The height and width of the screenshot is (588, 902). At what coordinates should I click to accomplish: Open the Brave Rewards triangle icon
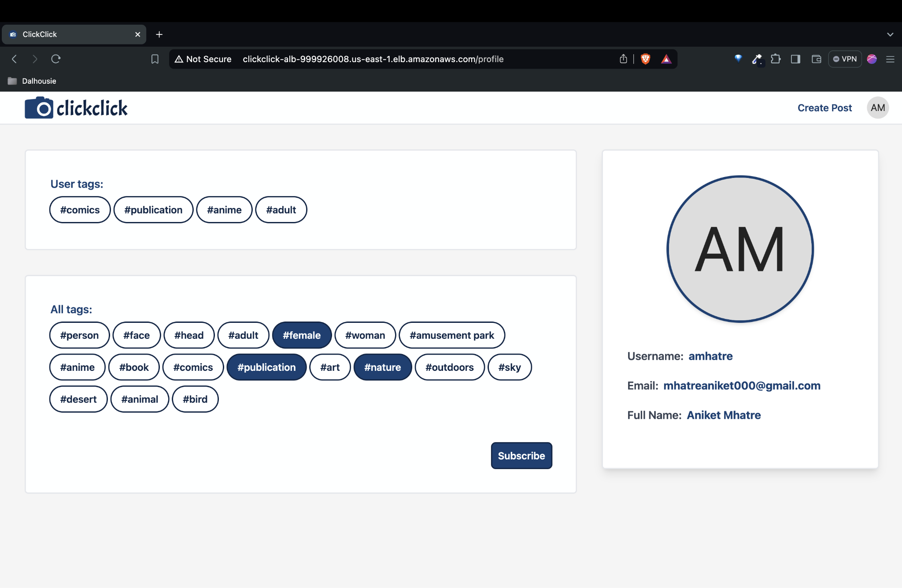tap(666, 59)
